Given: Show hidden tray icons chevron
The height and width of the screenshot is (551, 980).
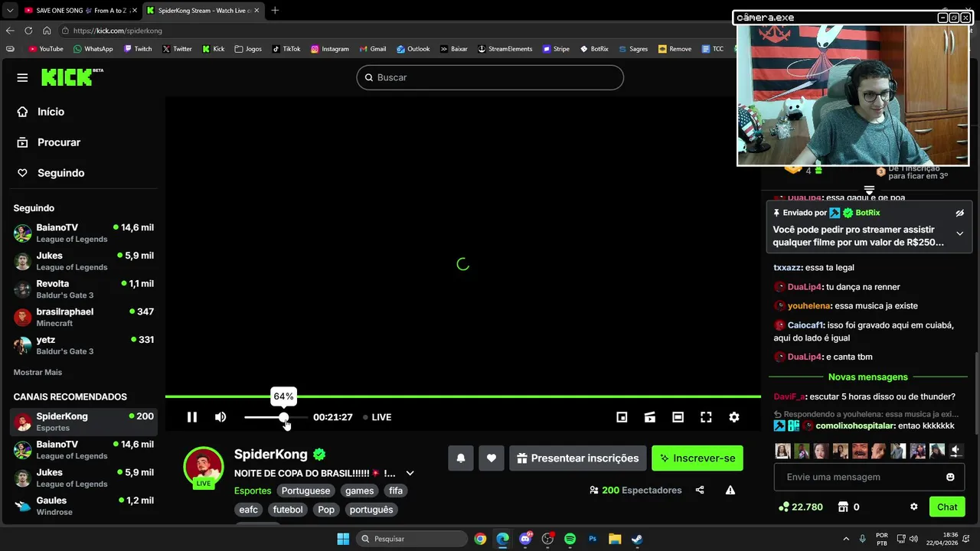Looking at the screenshot, I should coord(846,539).
